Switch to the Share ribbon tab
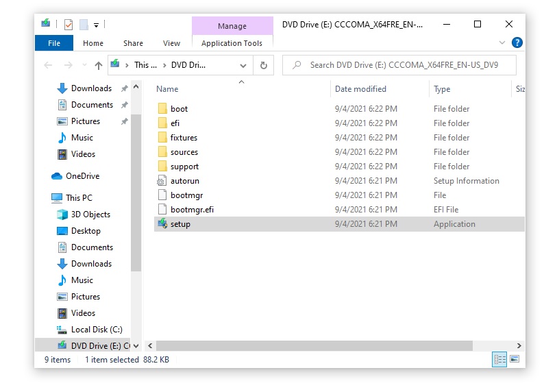 [x=133, y=43]
